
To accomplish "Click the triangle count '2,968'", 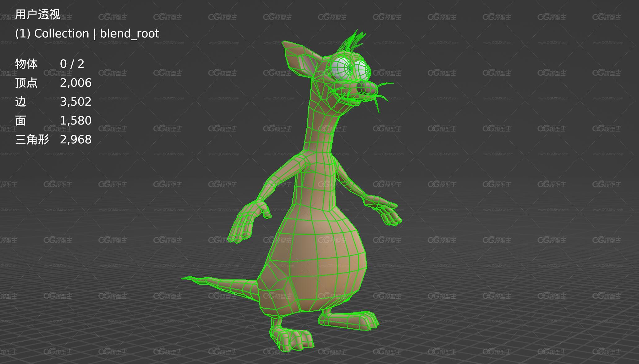I will (x=76, y=140).
